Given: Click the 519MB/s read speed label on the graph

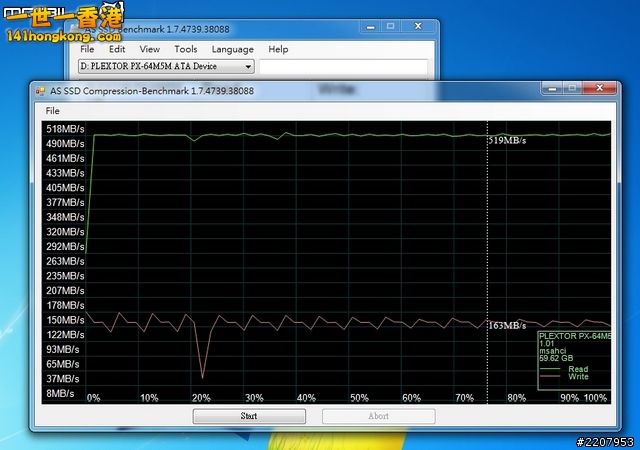Looking at the screenshot, I should click(507, 141).
